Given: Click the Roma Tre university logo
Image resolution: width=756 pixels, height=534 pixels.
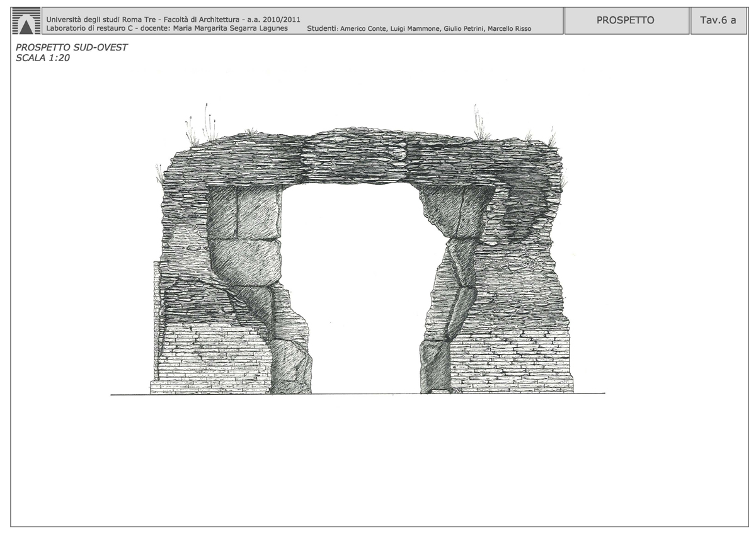Looking at the screenshot, I should click(x=26, y=21).
